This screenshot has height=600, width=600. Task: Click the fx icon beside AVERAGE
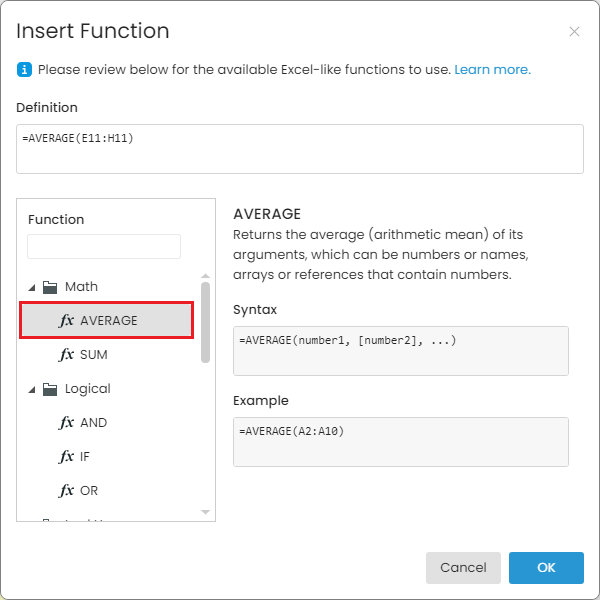(67, 321)
